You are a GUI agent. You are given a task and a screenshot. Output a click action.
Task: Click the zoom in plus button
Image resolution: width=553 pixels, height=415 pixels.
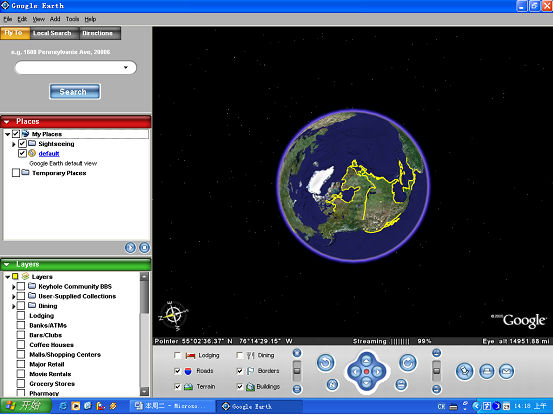297,353
